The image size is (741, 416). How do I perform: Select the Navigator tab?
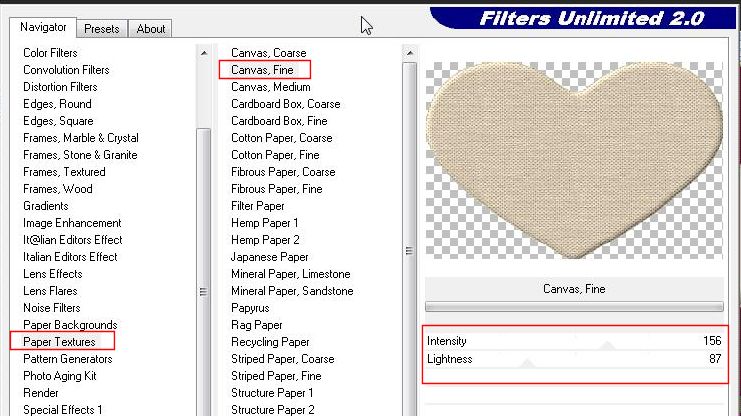(x=43, y=27)
